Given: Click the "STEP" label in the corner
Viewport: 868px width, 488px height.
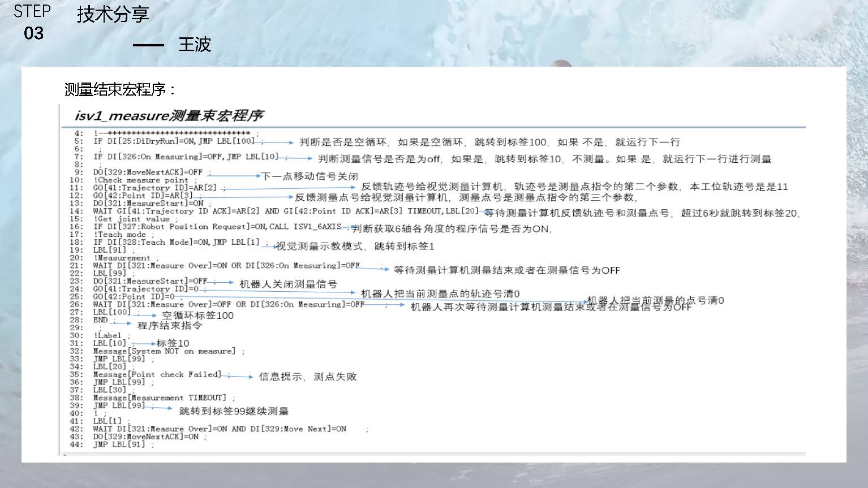Looking at the screenshot, I should (32, 11).
